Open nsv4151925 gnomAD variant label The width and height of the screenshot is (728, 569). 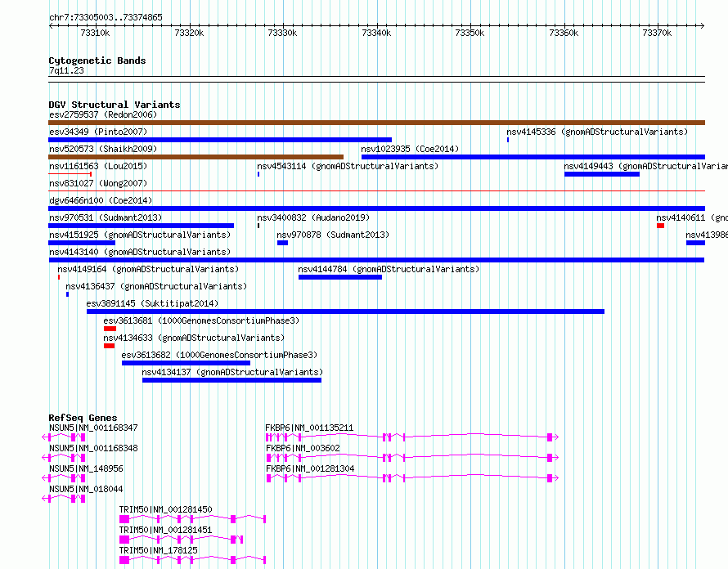click(x=140, y=235)
